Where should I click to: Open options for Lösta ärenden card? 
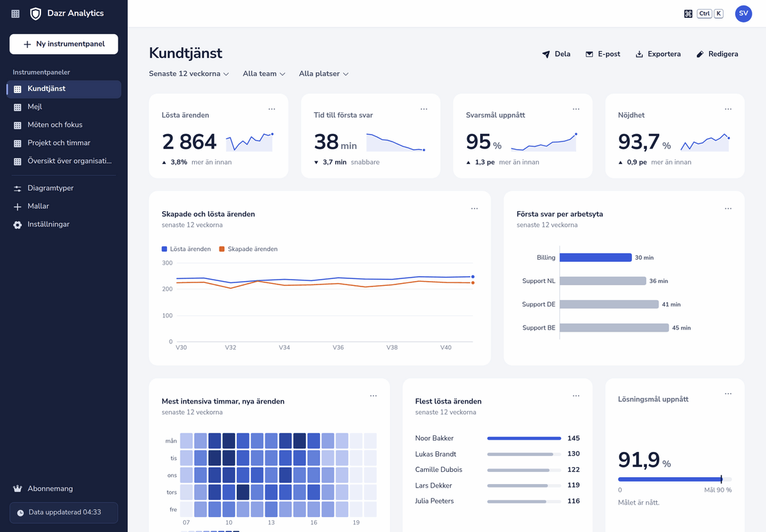[x=272, y=109]
